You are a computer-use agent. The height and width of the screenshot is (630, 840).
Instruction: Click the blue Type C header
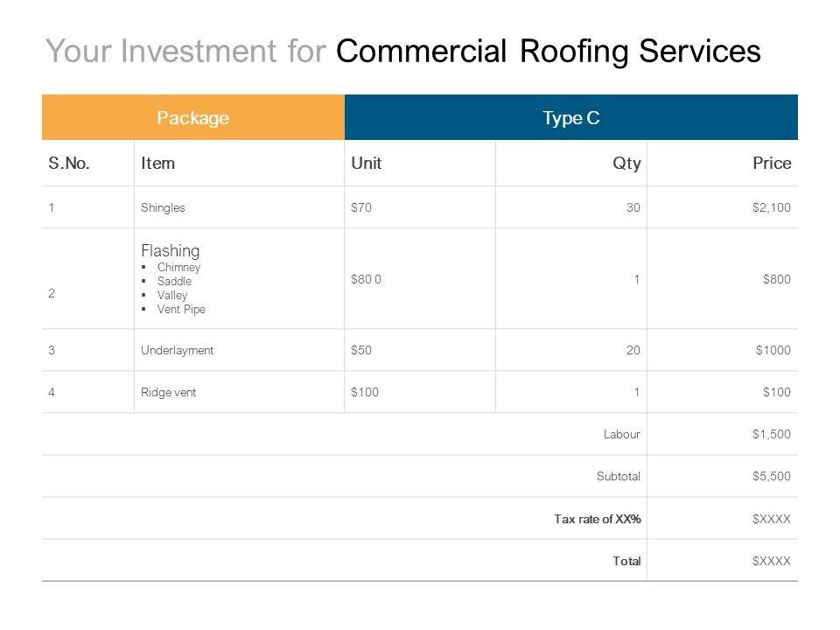570,118
